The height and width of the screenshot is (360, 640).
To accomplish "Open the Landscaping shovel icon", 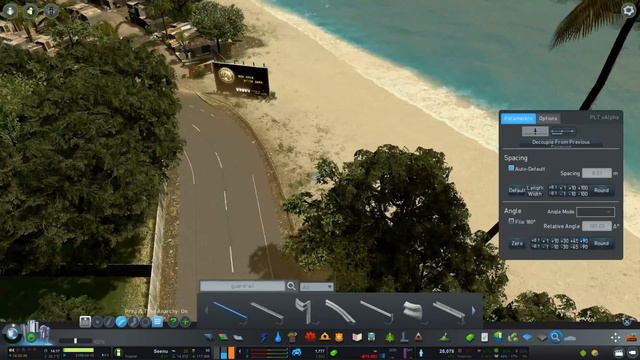I will click(x=444, y=337).
